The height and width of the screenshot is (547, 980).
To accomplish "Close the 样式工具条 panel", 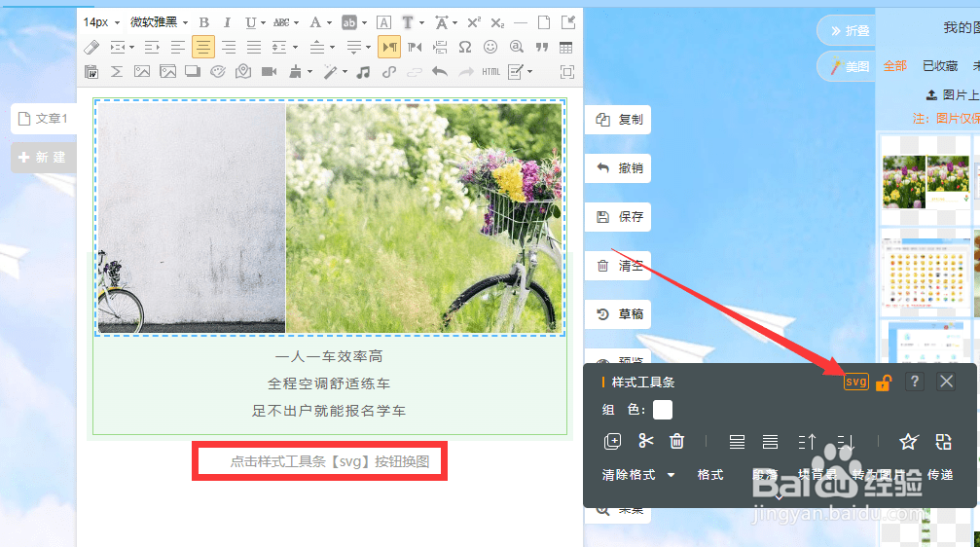I will point(946,382).
